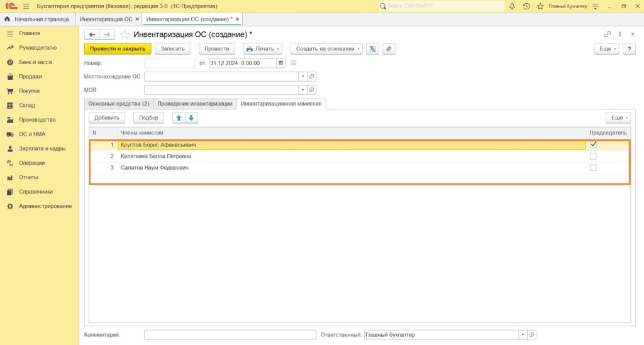Open the Продажи section
The height and width of the screenshot is (345, 644).
click(x=30, y=76)
